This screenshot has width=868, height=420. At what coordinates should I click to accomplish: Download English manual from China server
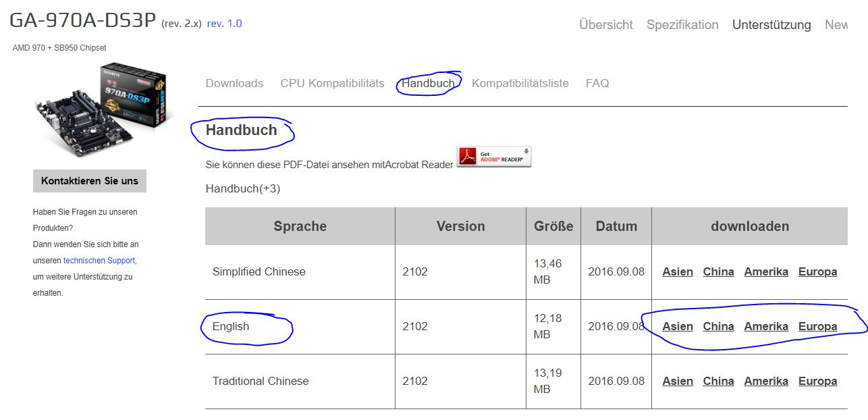718,326
